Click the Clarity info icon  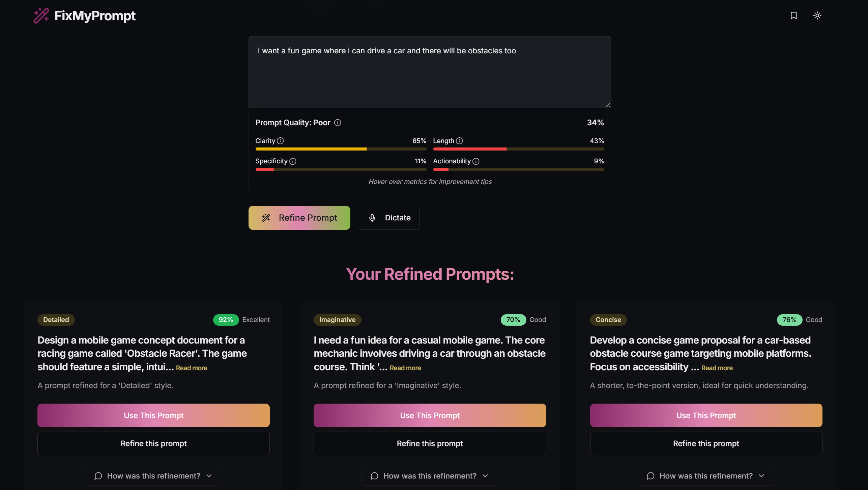280,141
